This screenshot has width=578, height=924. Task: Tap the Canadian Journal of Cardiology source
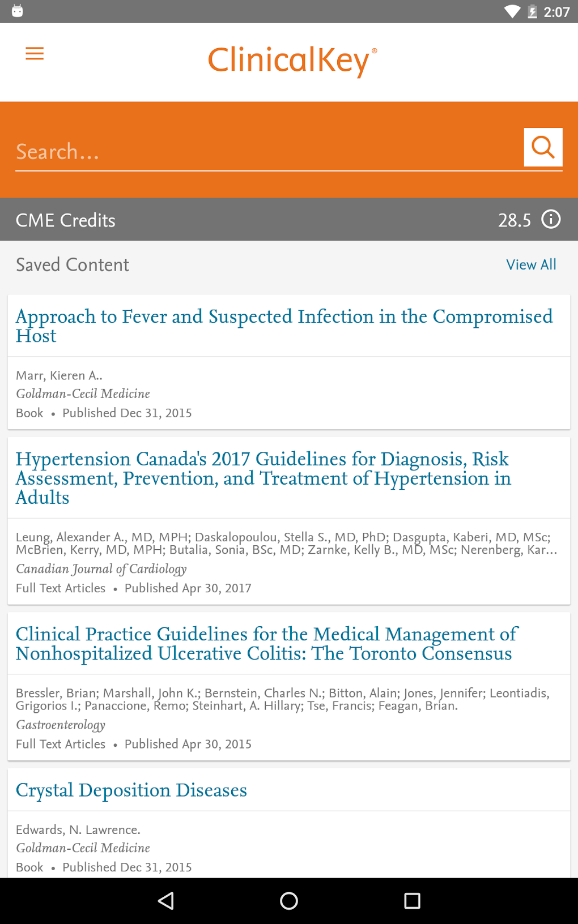pos(101,569)
